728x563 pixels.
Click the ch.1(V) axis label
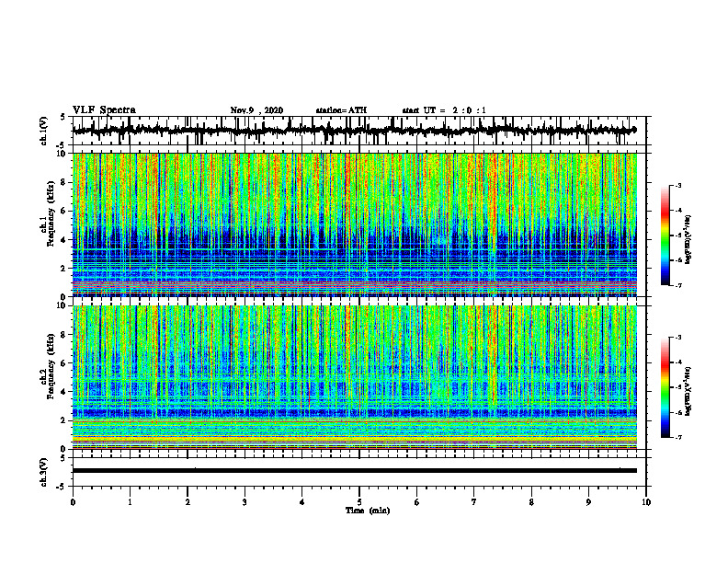click(x=44, y=131)
